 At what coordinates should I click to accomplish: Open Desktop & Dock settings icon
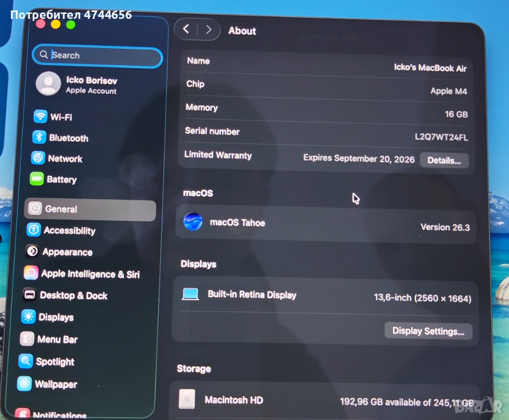(30, 295)
